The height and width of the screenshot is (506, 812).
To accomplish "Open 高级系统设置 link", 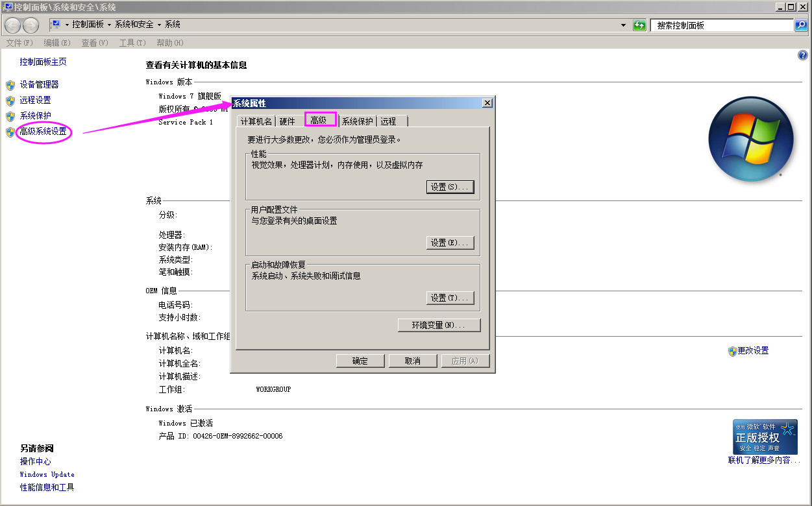I will pyautogui.click(x=43, y=132).
